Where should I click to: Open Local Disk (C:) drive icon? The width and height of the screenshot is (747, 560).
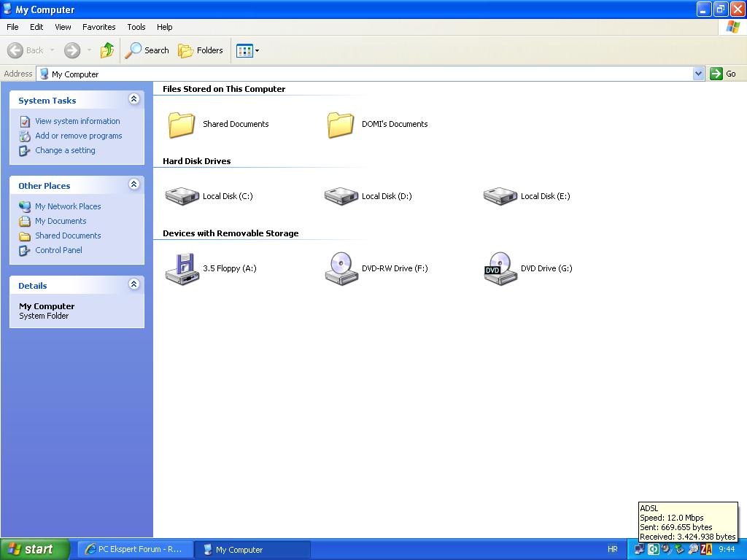pos(182,196)
